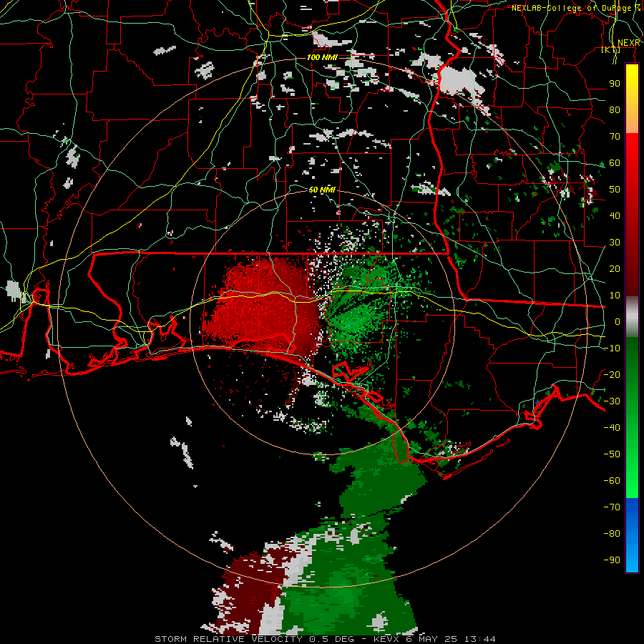Viewport: 644px width, 644px height.
Task: Click the positive 40 scale value
Action: pos(615,215)
